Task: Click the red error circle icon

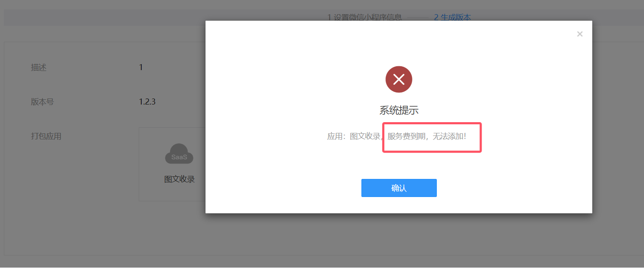Action: [x=399, y=79]
